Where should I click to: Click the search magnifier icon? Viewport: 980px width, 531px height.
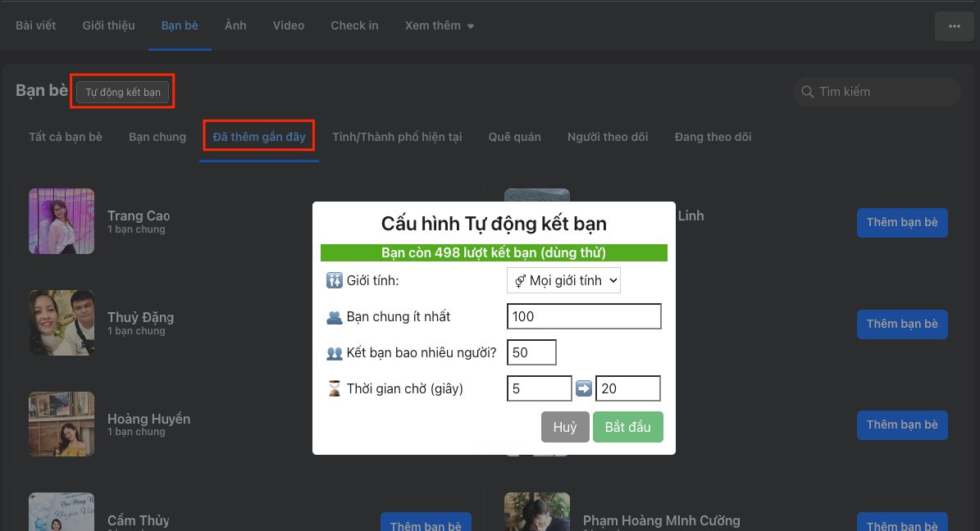[808, 92]
